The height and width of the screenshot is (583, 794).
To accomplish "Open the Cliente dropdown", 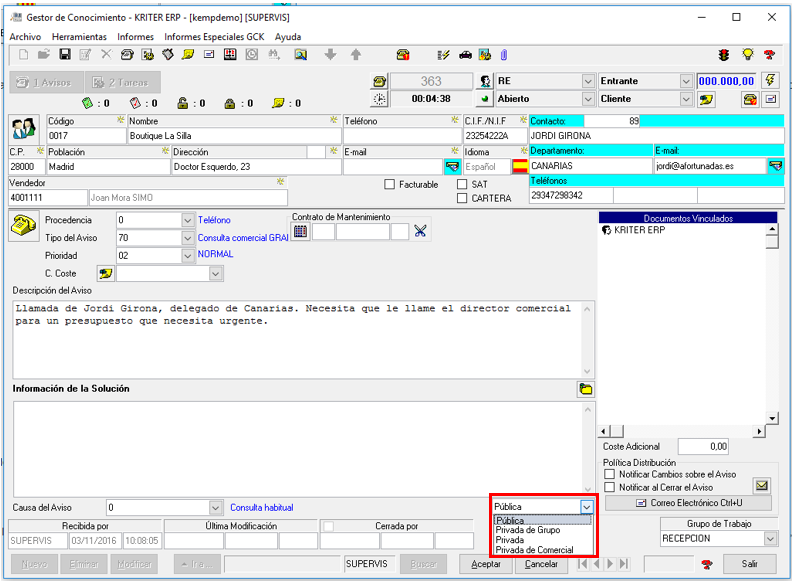I will [x=686, y=99].
